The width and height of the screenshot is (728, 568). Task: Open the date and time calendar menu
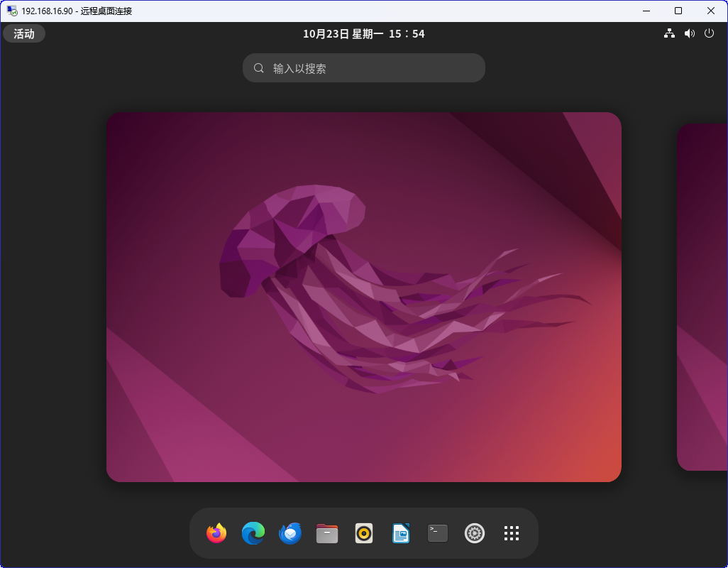click(x=363, y=33)
